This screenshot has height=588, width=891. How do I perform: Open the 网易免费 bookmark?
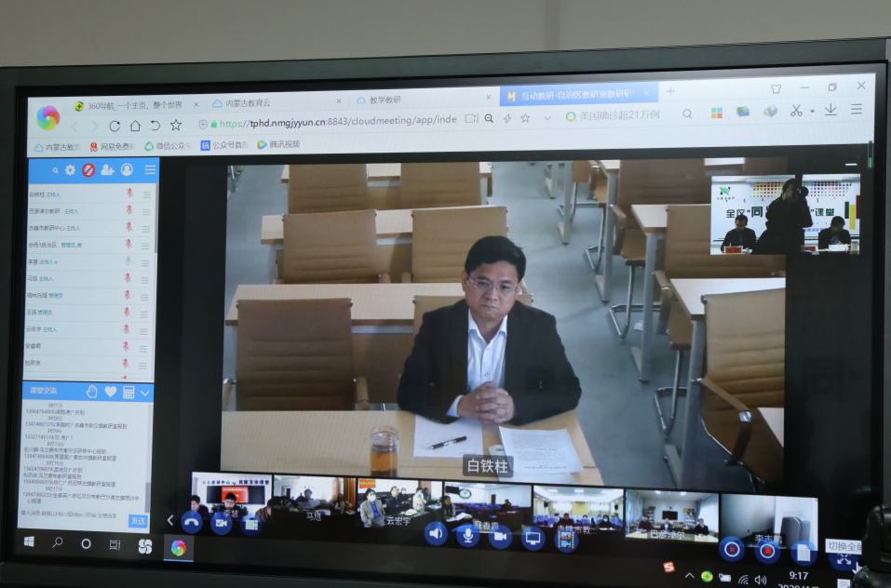click(112, 146)
